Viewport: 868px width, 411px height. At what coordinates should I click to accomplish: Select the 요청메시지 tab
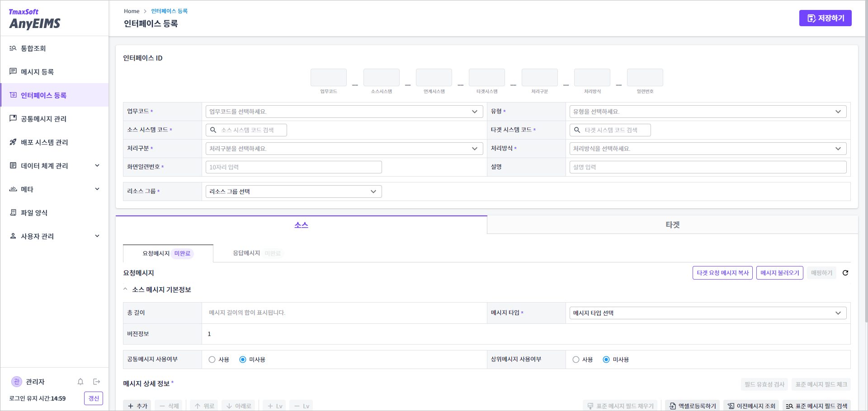click(x=168, y=253)
